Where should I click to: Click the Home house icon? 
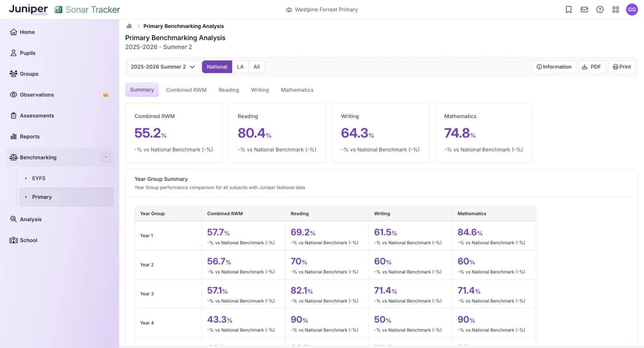tap(13, 32)
